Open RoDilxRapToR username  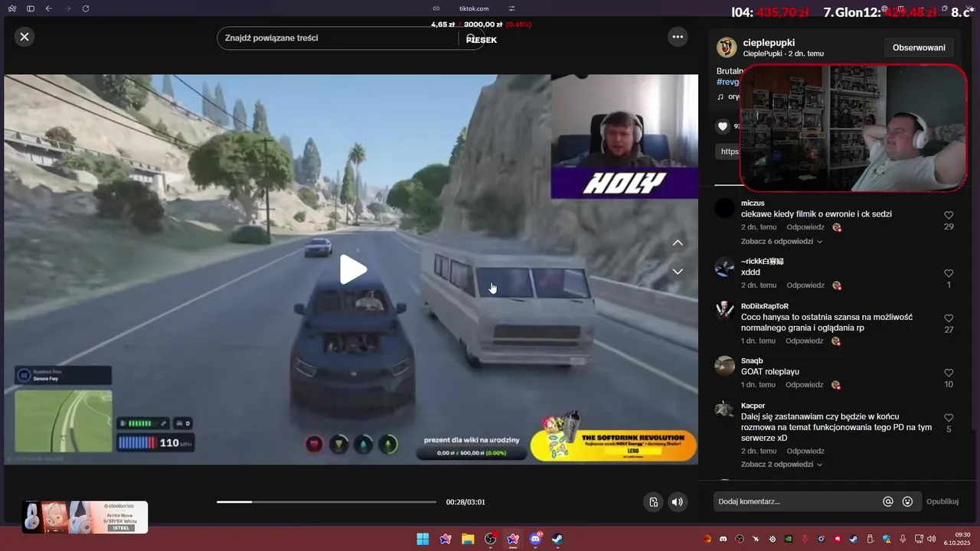click(x=765, y=306)
